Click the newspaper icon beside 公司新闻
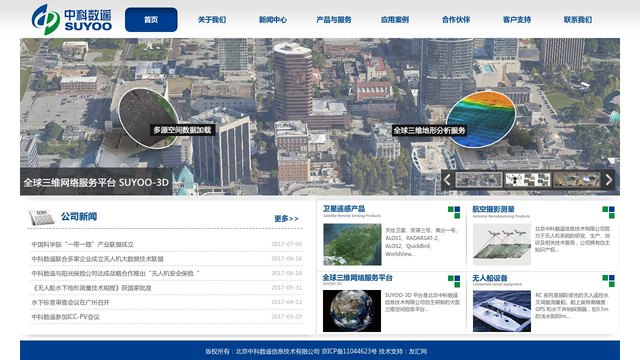The image size is (640, 360). 41,217
